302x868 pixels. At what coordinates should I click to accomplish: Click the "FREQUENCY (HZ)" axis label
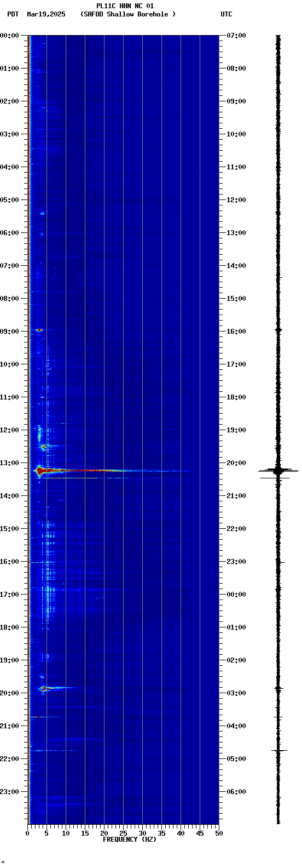tap(130, 840)
